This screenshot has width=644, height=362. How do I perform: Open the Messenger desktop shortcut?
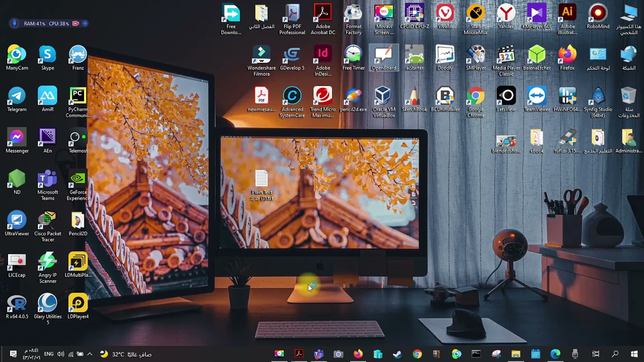click(17, 141)
